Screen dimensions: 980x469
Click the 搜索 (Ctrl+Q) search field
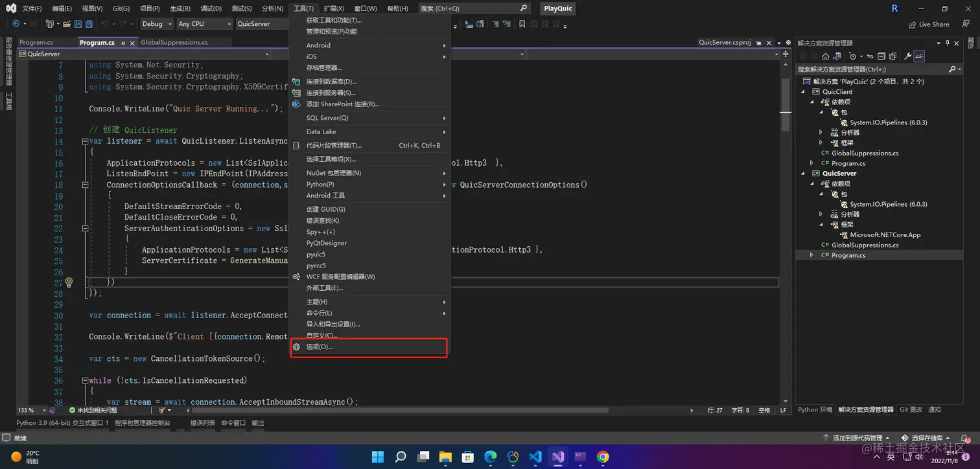474,8
